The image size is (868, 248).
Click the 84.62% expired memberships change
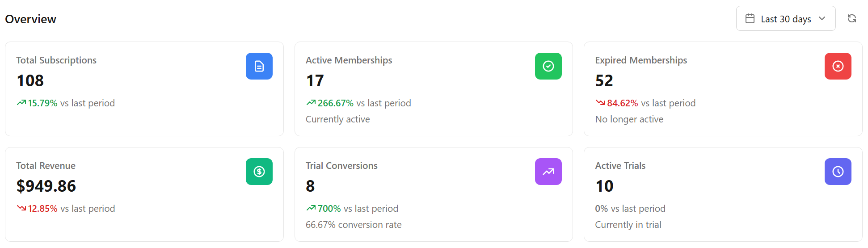622,103
